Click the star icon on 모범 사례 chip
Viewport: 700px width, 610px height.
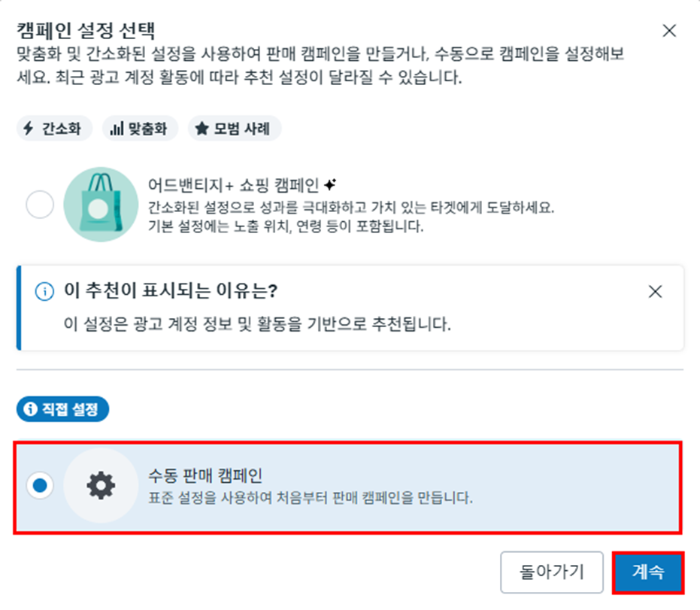click(202, 129)
